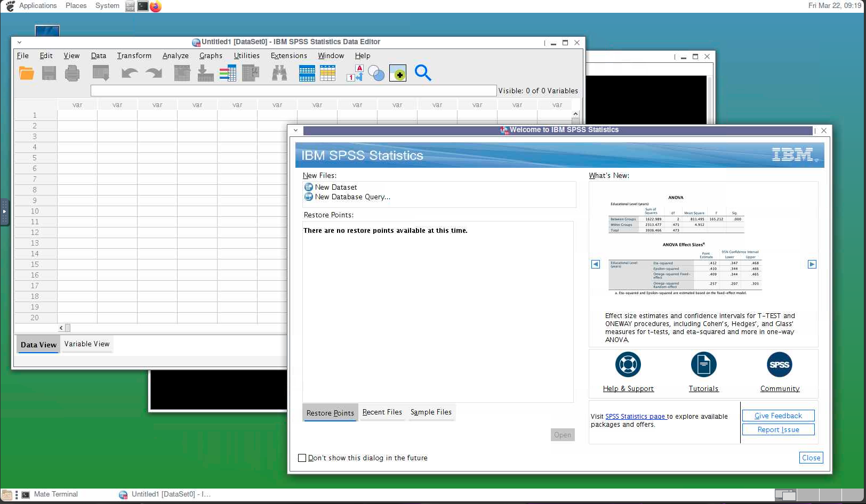
Task: Show previous What's New slide
Action: [x=596, y=264]
